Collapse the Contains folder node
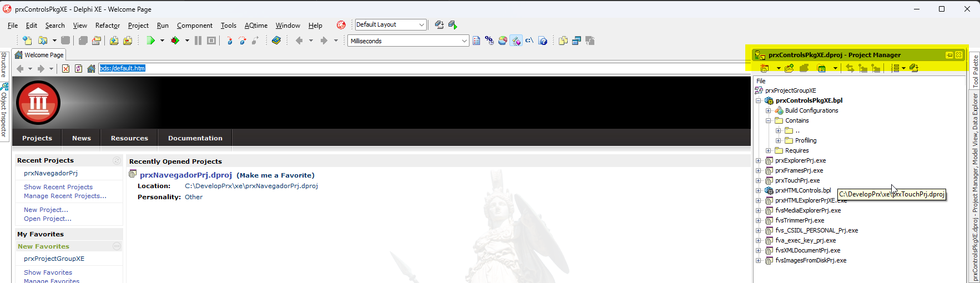980x283 pixels. tap(769, 120)
